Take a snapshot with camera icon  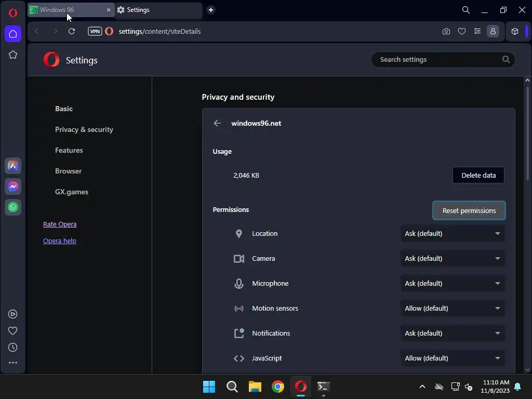click(446, 31)
